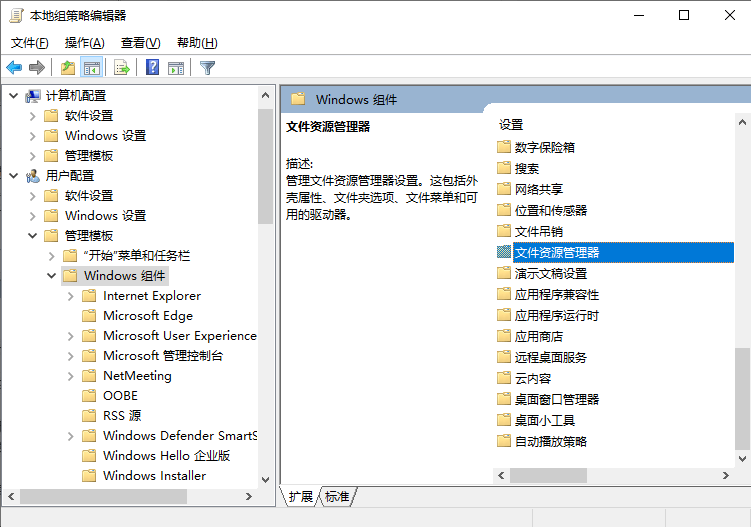The width and height of the screenshot is (751, 527).
Task: Click the OOBE folder icon in the tree
Action: coord(89,395)
